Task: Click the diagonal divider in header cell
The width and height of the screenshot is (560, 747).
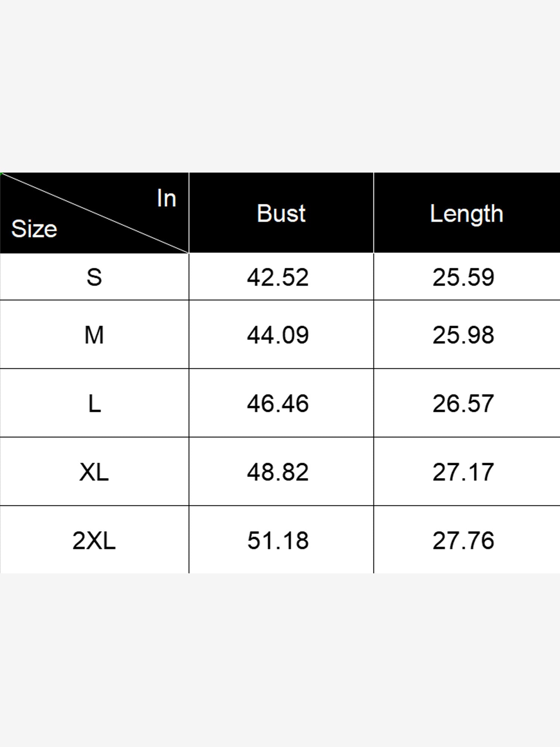Action: (94, 213)
